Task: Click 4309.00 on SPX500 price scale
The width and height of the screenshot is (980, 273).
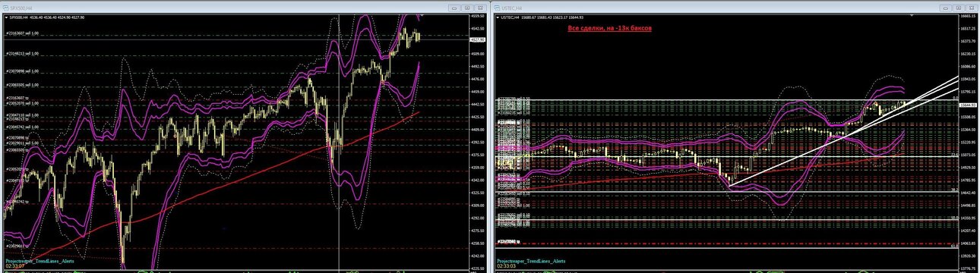Action: coord(478,206)
